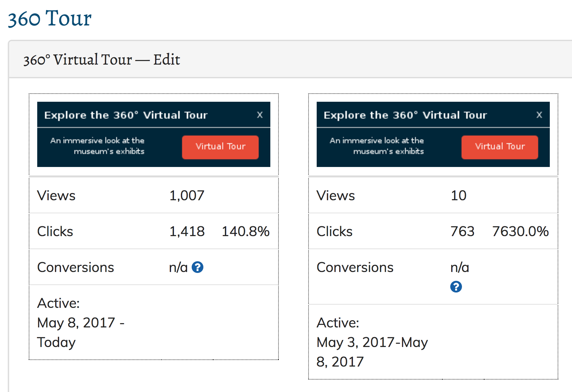Click the active date May 8, 2017 - Today
The width and height of the screenshot is (572, 392).
click(81, 332)
